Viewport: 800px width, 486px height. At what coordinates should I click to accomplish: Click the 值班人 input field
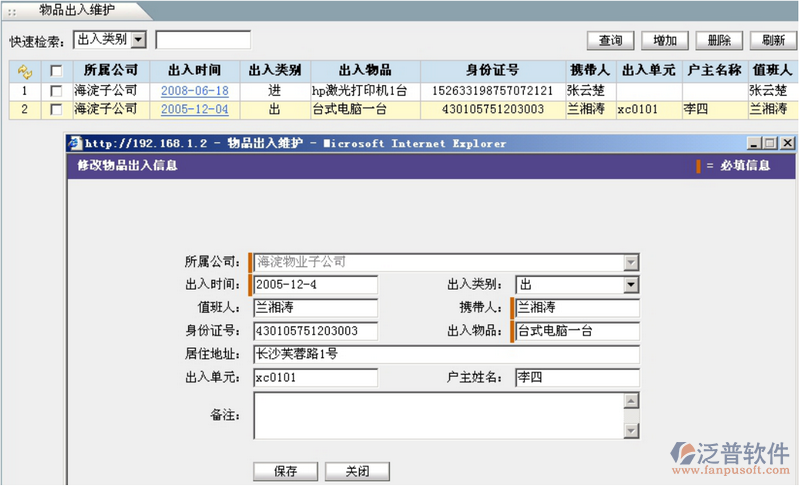tap(316, 308)
